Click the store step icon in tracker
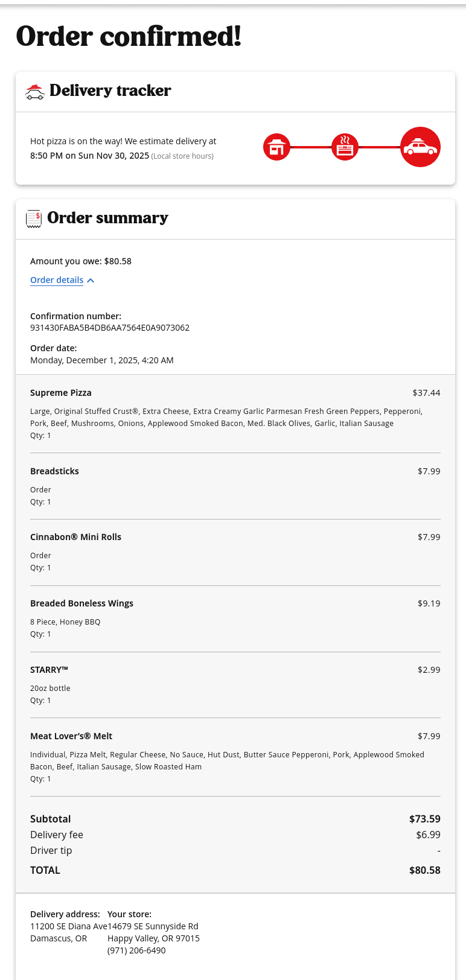The width and height of the screenshot is (466, 980). (x=276, y=147)
